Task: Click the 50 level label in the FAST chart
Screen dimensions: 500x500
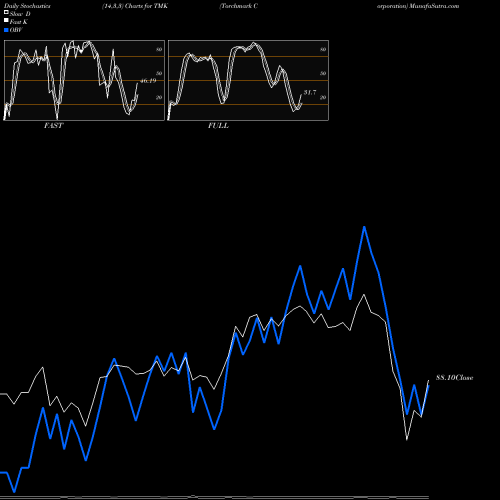Action: pos(159,73)
